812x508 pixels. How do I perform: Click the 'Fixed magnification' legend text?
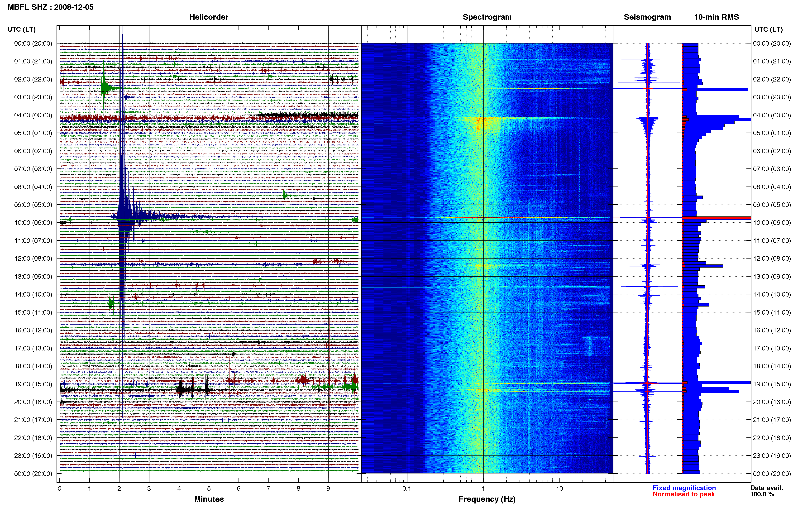click(684, 488)
